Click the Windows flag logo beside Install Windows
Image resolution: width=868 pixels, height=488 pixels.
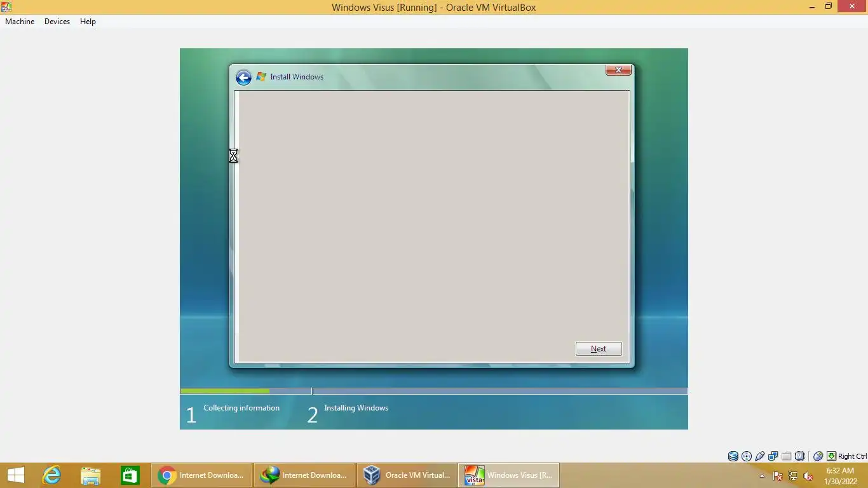261,77
